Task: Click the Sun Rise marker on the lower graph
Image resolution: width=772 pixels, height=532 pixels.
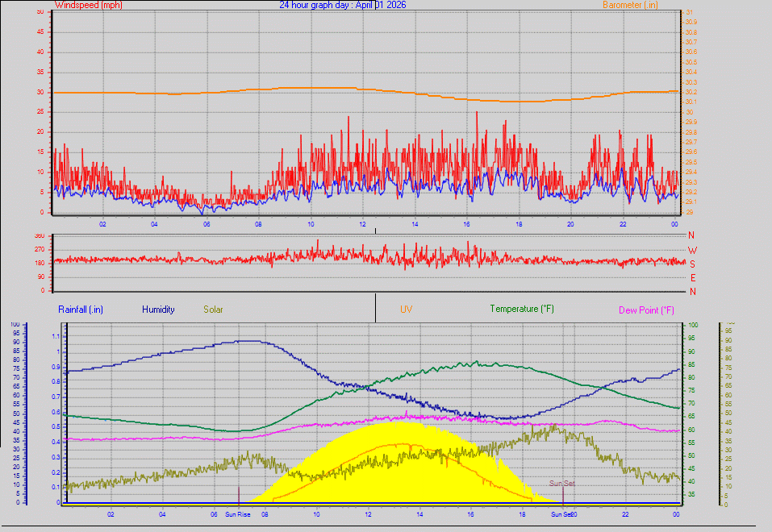Action: click(x=238, y=513)
